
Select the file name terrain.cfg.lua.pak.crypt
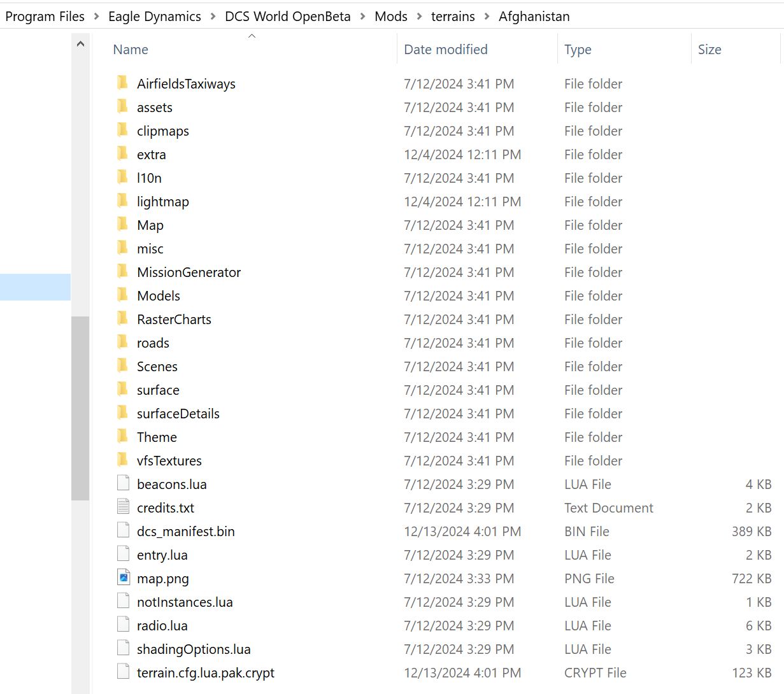[x=206, y=673]
